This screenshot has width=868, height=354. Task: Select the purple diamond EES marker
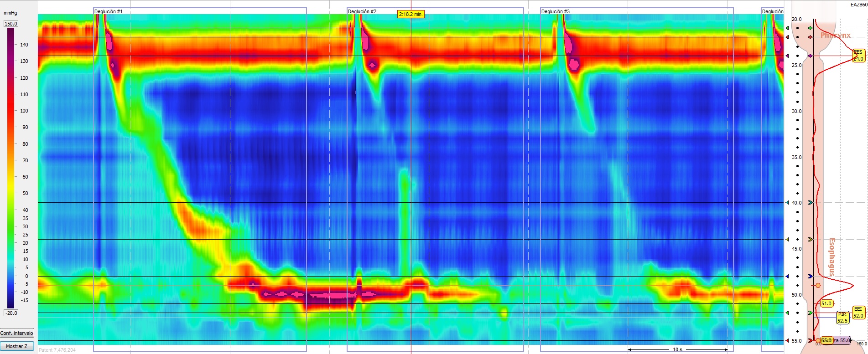(810, 56)
